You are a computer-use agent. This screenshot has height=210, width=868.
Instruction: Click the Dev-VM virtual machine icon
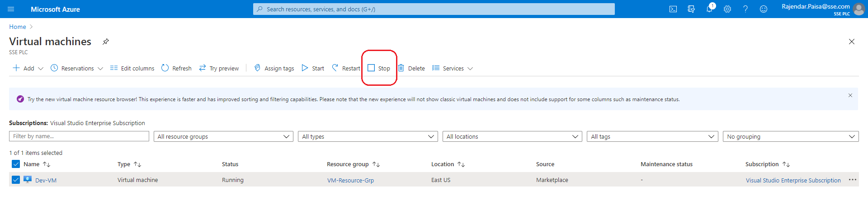[x=28, y=179]
